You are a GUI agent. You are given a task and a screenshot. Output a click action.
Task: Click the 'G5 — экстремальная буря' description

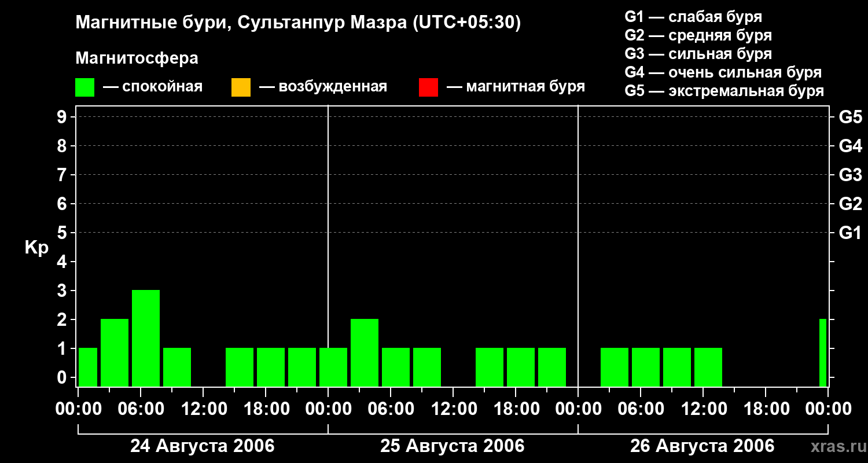[724, 91]
